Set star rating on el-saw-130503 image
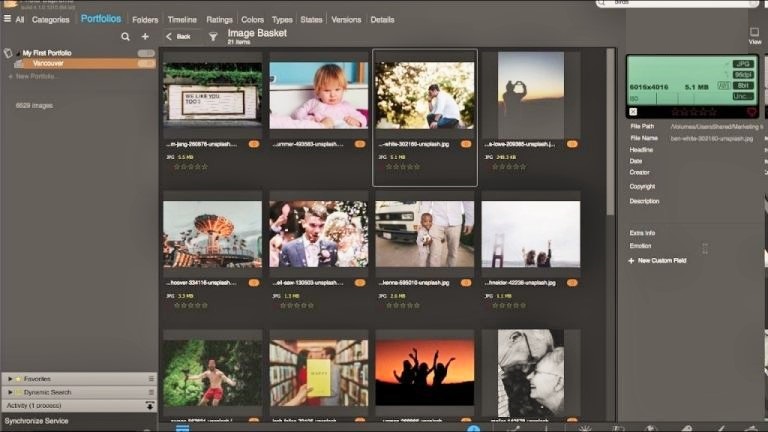The width and height of the screenshot is (768, 432). click(x=297, y=306)
